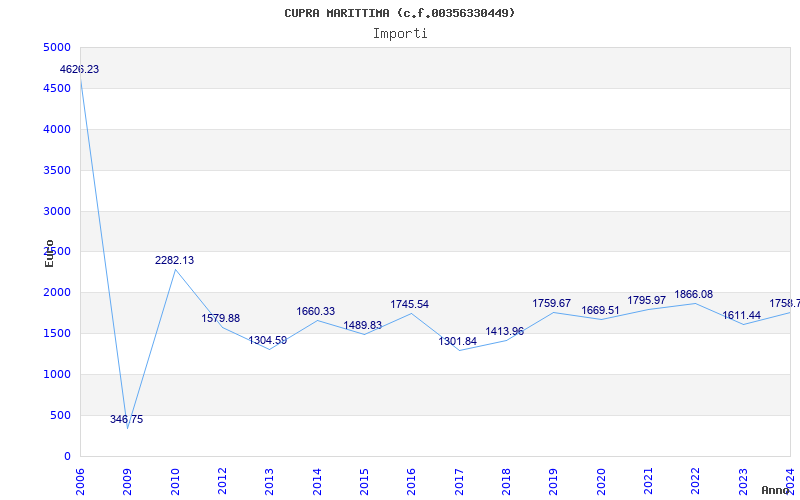800x500 pixels.
Task: Click the 2020 x-axis tick label
Action: (600, 476)
